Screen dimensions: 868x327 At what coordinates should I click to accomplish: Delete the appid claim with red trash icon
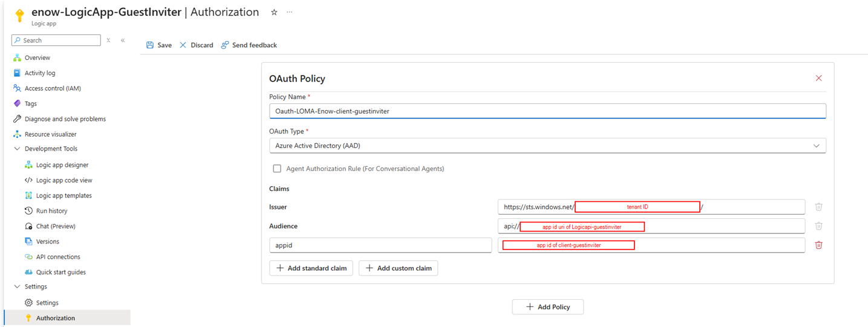(818, 245)
